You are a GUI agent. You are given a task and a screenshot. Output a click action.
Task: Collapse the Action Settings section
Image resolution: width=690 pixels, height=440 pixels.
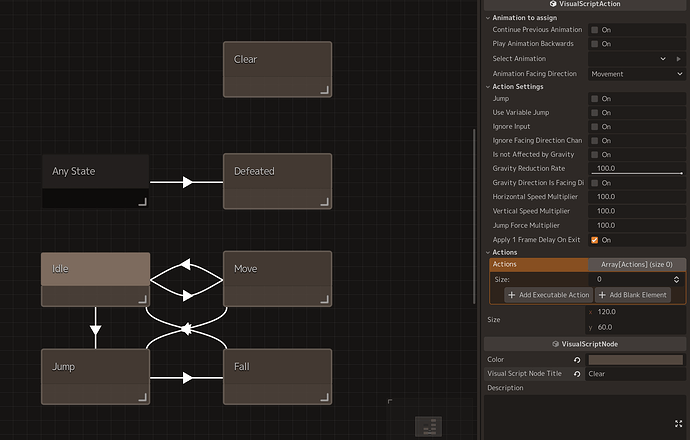(x=488, y=87)
